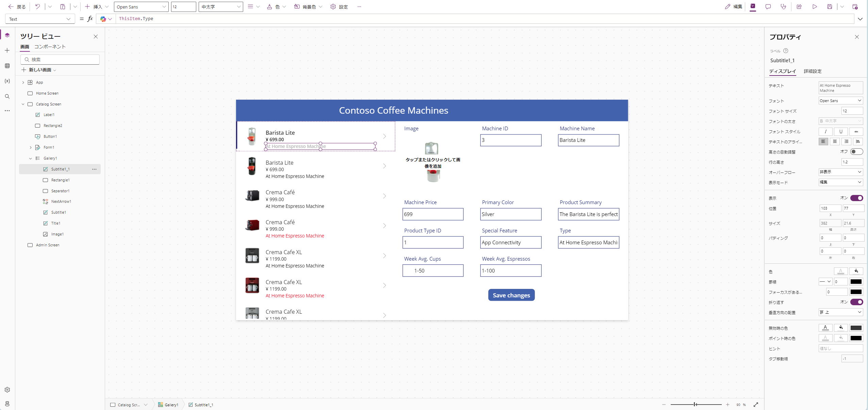Expand the Form1 node in the tree
The image size is (868, 410).
31,147
